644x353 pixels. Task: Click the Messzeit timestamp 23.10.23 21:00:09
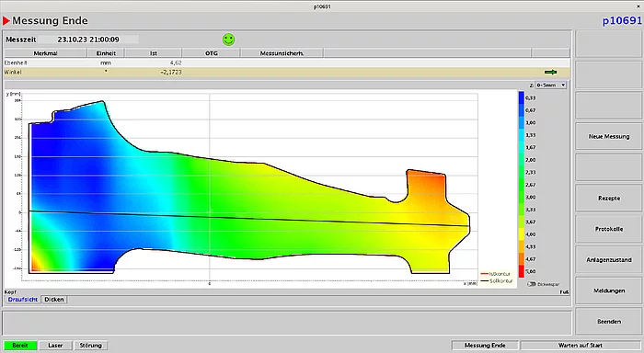[x=88, y=40]
